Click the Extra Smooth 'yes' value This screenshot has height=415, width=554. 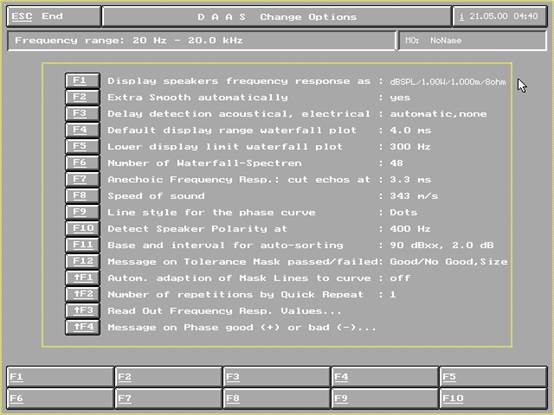pos(400,98)
